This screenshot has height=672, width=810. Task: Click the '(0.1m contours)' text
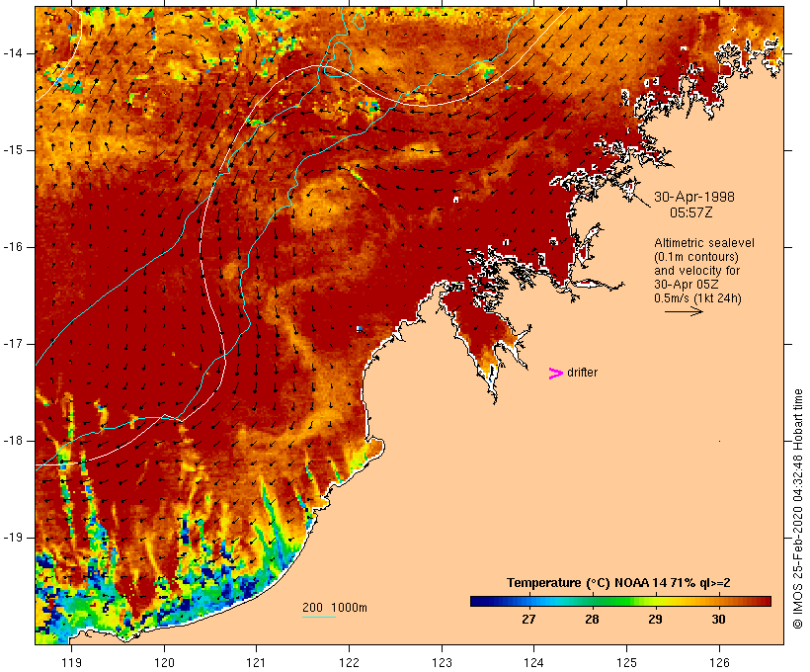tap(696, 257)
